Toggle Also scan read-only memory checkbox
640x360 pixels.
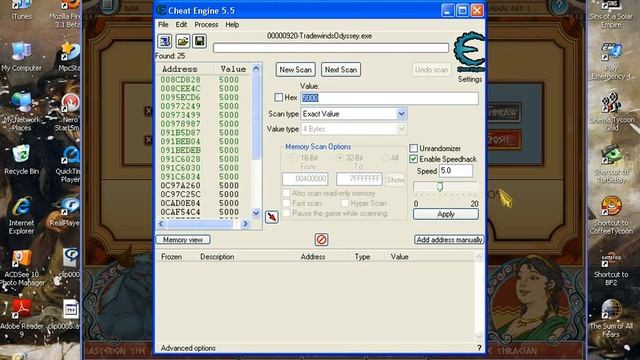pos(287,193)
